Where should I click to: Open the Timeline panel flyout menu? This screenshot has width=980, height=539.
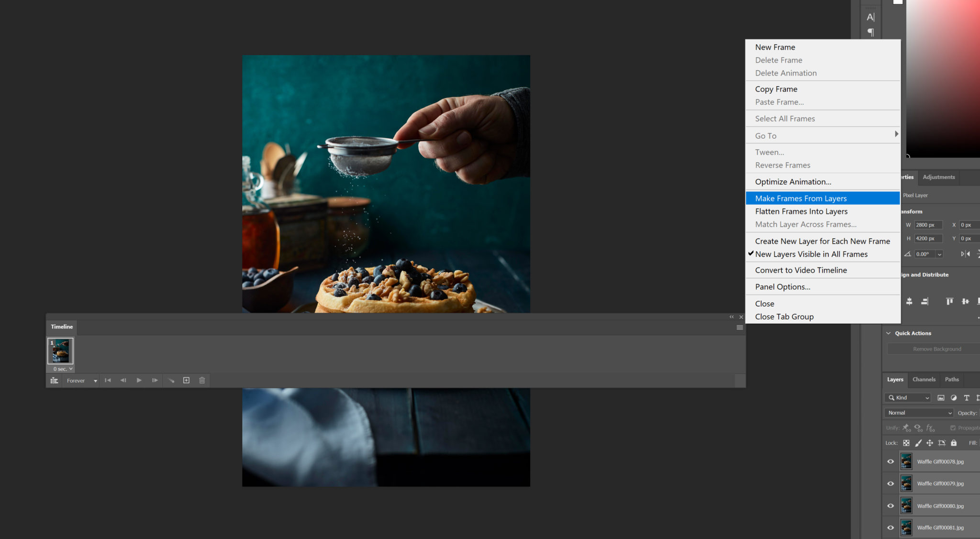click(x=739, y=328)
